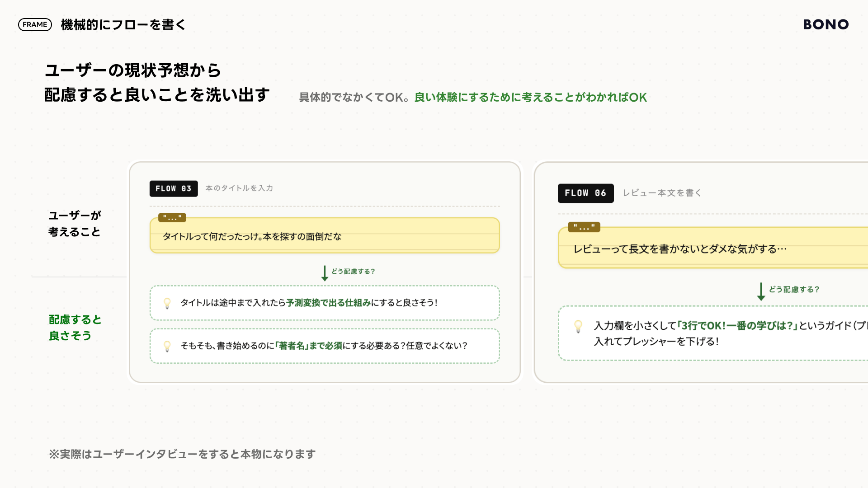Viewport: 868px width, 488px height.
Task: Click the green text 「著者名」まで必須
Action: [x=308, y=346]
